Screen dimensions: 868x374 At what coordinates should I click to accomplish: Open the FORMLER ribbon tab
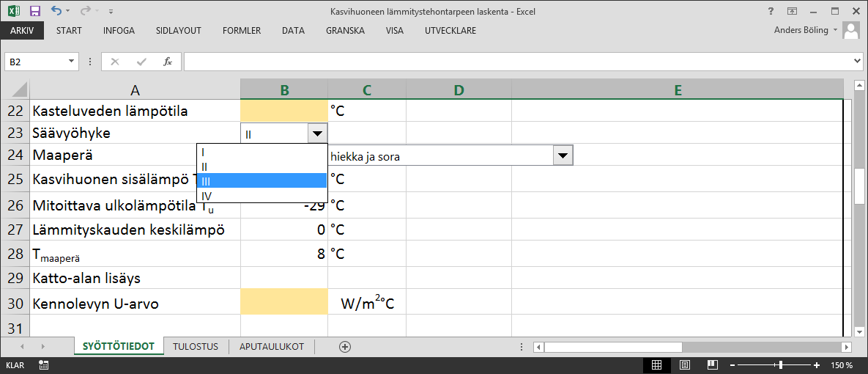242,31
